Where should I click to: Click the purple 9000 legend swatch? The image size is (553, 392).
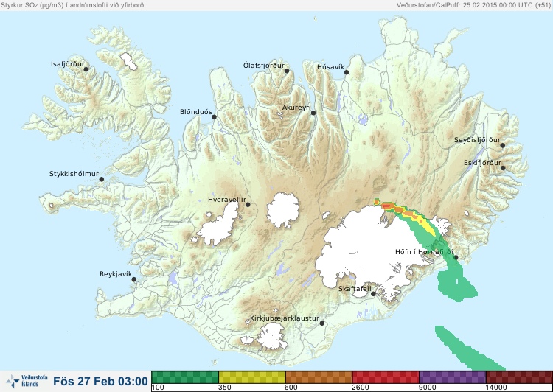[x=453, y=377]
